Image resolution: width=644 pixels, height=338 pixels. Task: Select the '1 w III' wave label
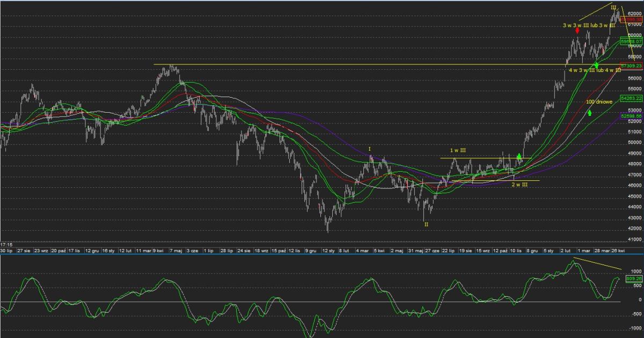point(458,152)
